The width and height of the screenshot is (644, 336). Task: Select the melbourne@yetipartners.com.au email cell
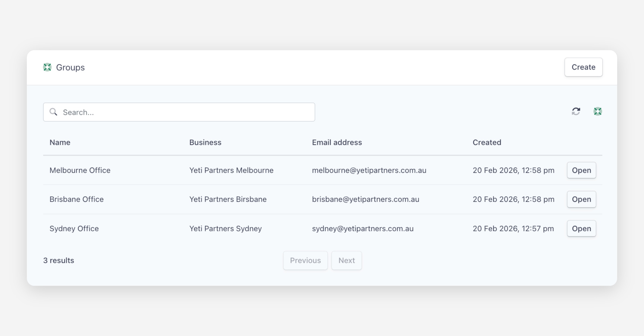pos(369,170)
